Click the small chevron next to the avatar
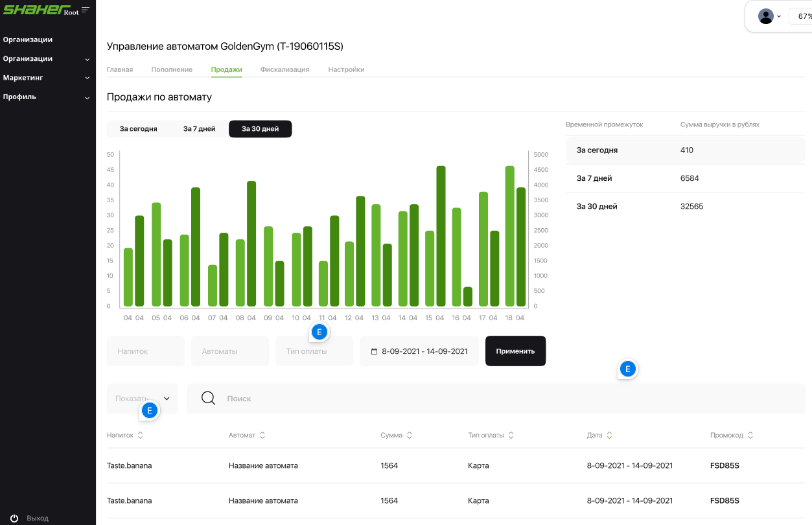Screen dimensions: 812x525 coord(779,16)
